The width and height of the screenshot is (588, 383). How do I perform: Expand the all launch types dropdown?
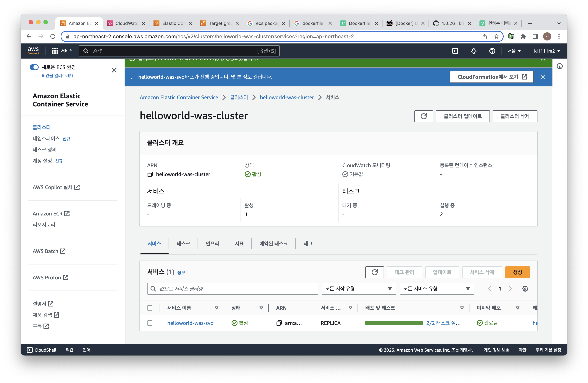click(x=358, y=288)
